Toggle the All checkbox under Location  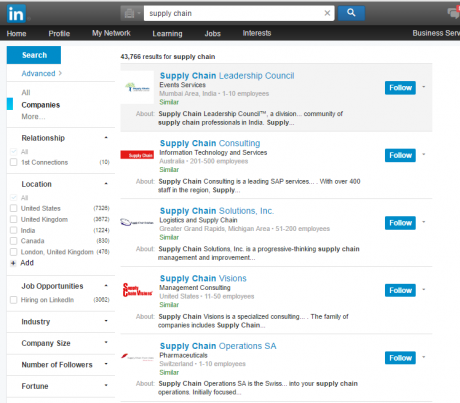(x=14, y=198)
